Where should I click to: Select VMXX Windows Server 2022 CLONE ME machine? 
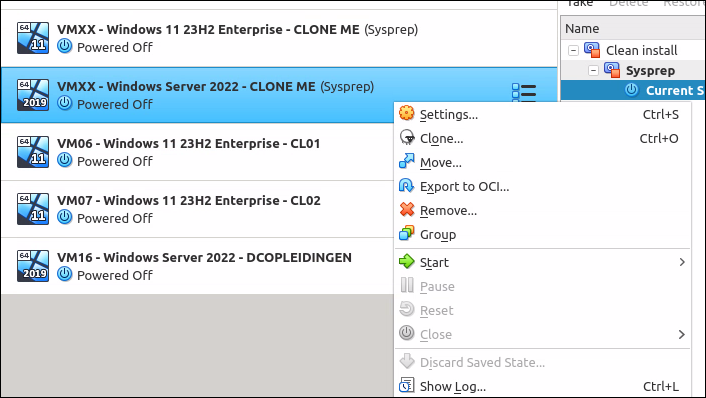click(279, 95)
